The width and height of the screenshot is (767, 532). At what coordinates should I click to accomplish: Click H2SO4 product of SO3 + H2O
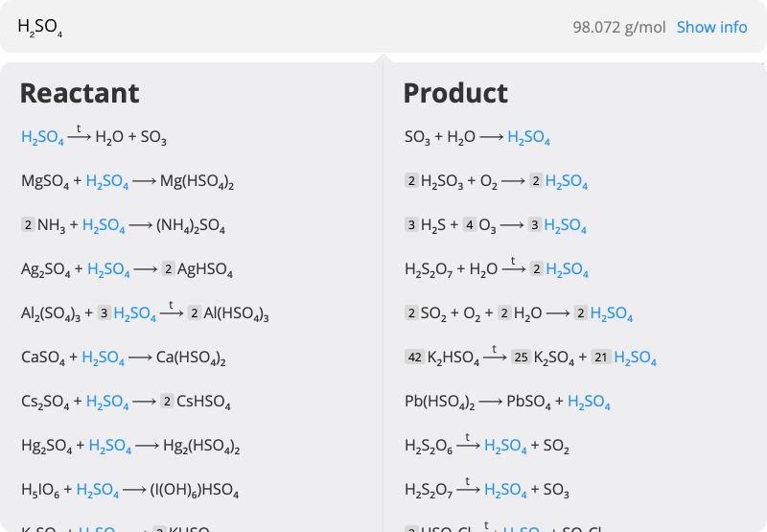point(529,138)
